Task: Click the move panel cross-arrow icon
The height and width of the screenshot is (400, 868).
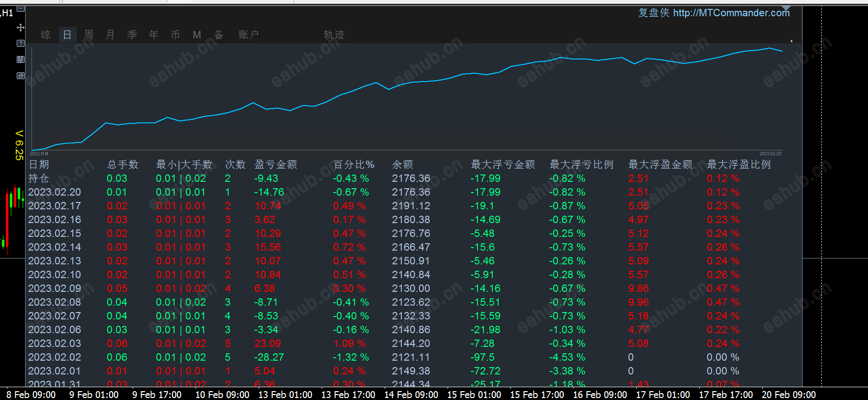Action: [21, 28]
